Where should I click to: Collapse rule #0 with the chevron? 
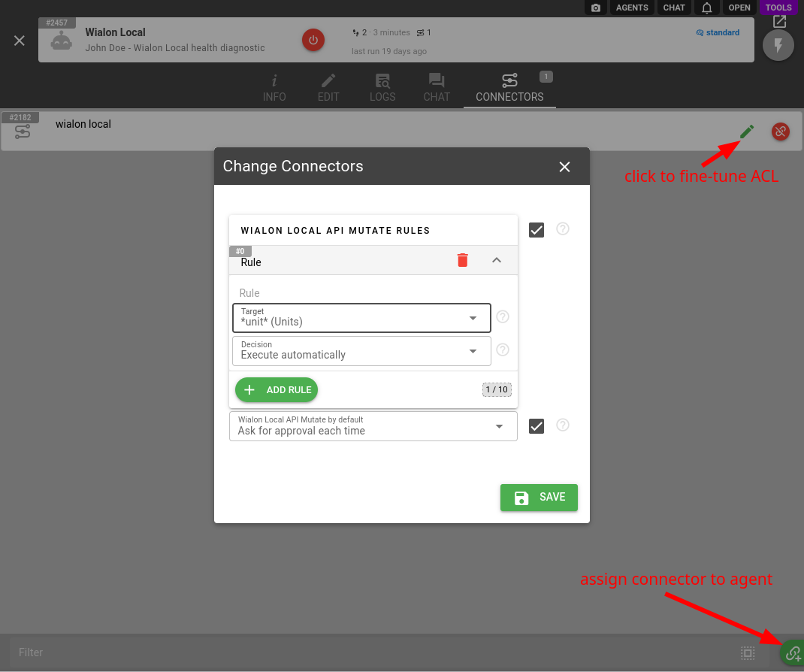pyautogui.click(x=497, y=260)
